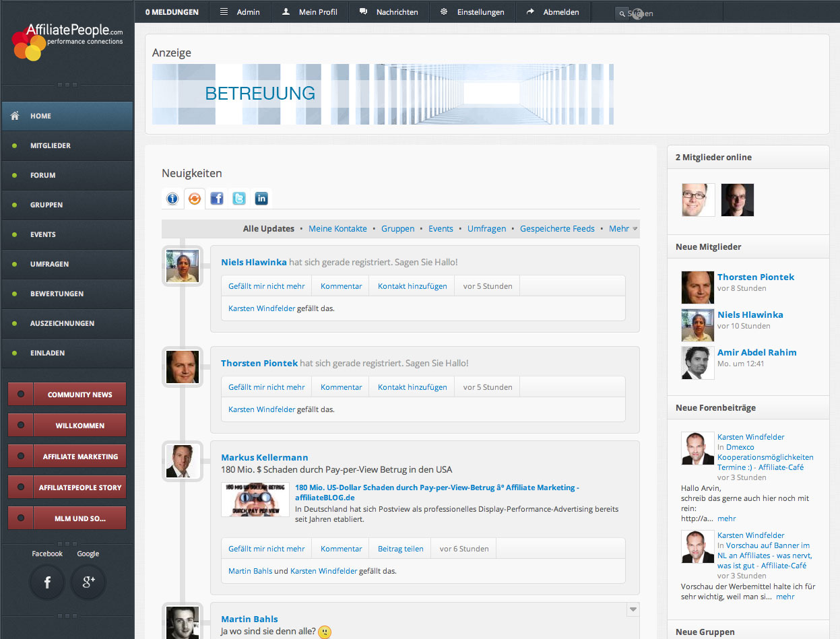Screen dimensions: 840x639
Task: Click the AffiliatePeople logo
Action: pos(67,40)
